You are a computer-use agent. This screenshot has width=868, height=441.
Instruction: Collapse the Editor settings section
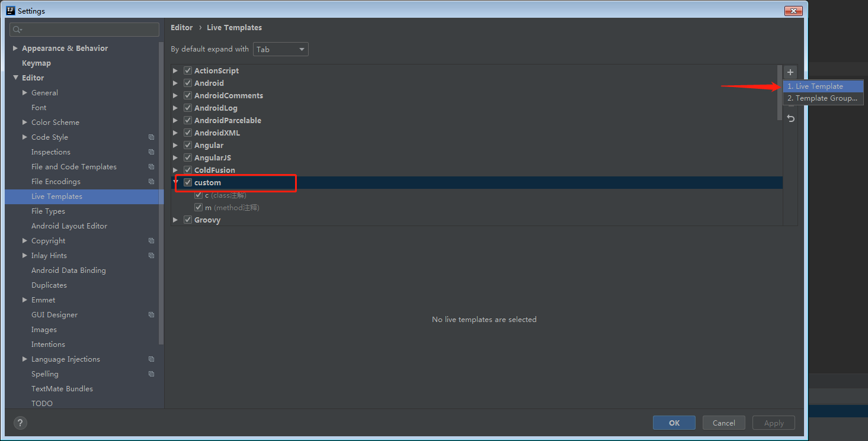[x=15, y=78]
